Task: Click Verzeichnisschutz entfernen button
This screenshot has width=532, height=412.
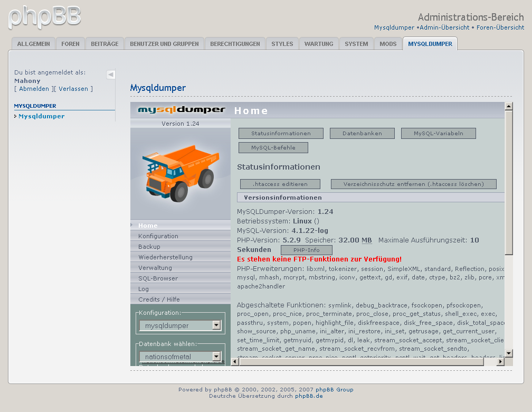Action: (414, 184)
